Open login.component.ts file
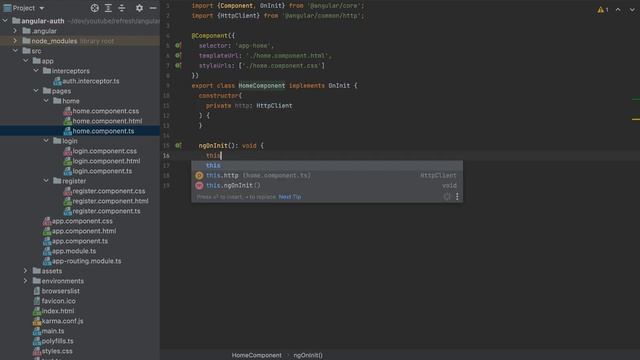640x360 pixels. [x=102, y=171]
